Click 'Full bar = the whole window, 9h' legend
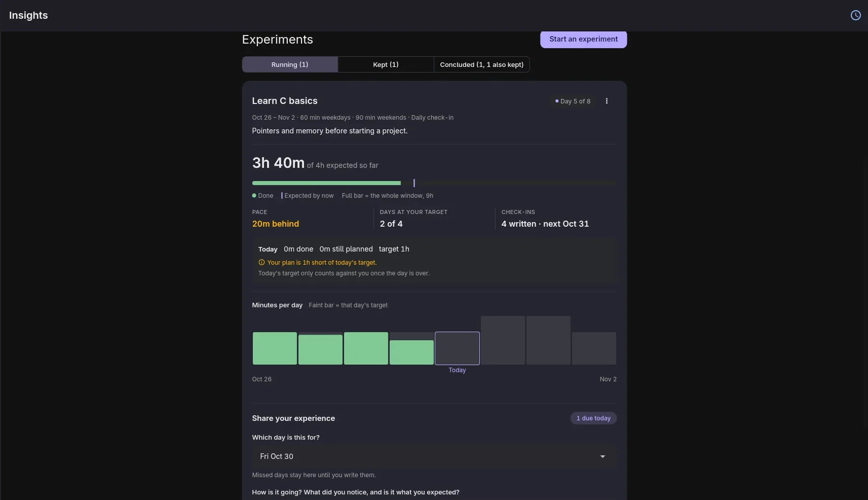Screen dimensions: 868x500 pyautogui.click(x=388, y=196)
